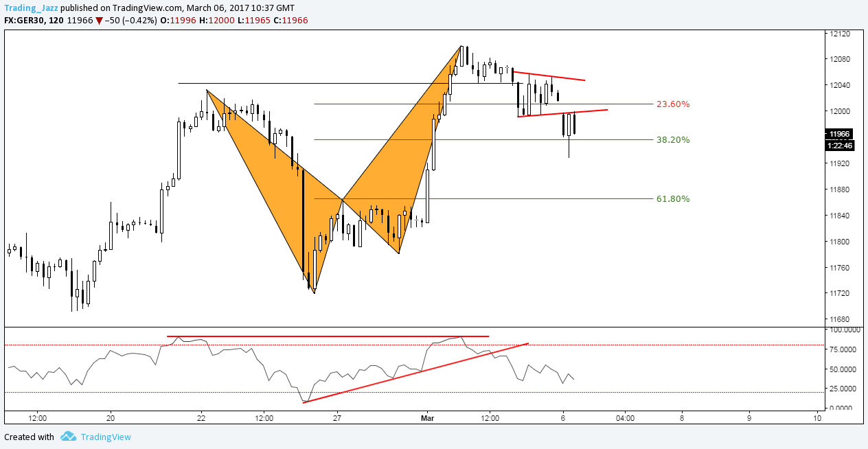Click the down arrow change indicator in header
The width and height of the screenshot is (868, 449).
click(100, 21)
